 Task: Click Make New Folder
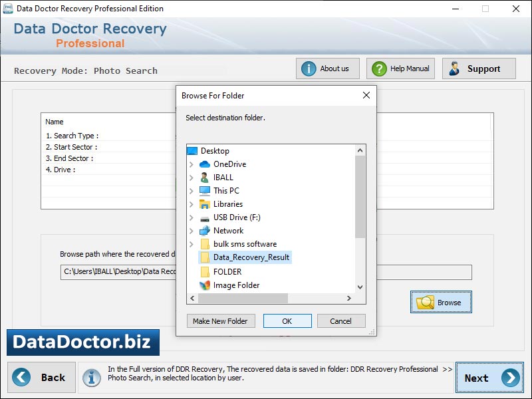pos(220,321)
